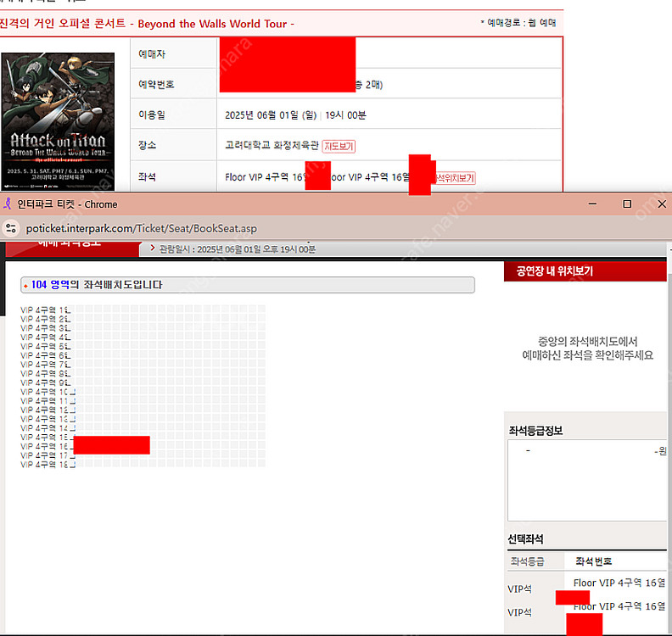The width and height of the screenshot is (672, 636).
Task: Click the venue 고려대학교 화정체육관
Action: point(272,146)
